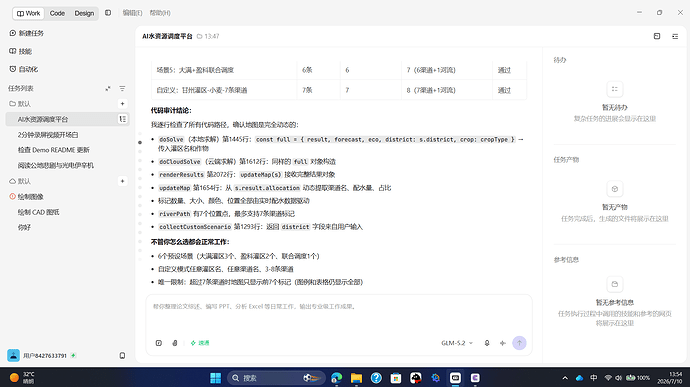690x387 pixels.
Task: Open the 你好 task
Action: 24,228
